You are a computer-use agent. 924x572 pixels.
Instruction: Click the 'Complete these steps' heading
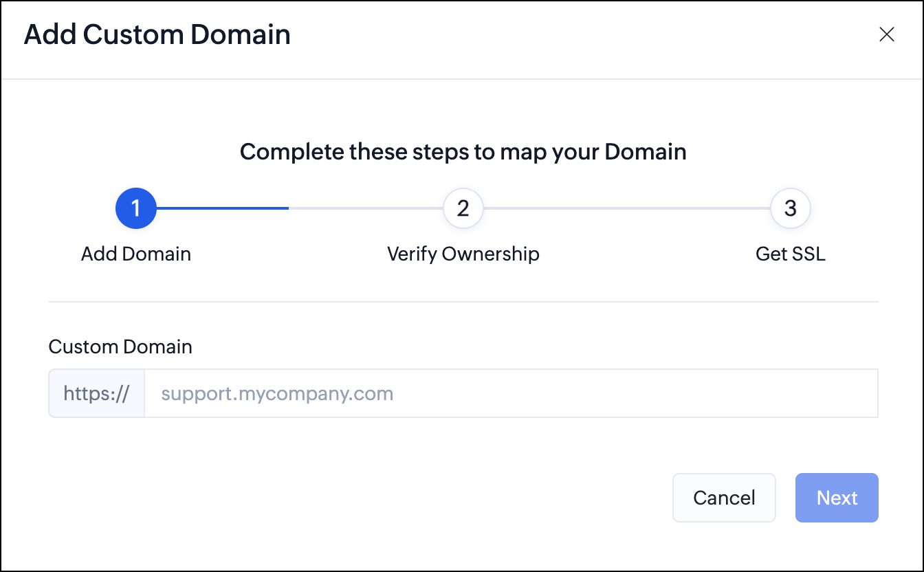point(463,151)
